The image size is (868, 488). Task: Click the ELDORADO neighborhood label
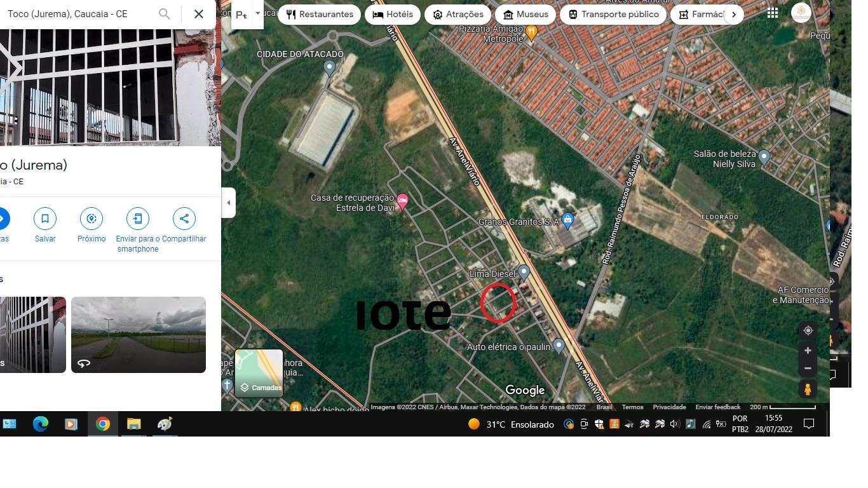720,217
